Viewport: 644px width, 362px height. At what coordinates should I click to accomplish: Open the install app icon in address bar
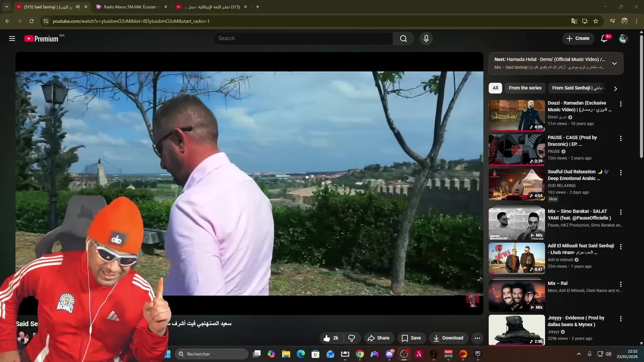[x=585, y=21]
